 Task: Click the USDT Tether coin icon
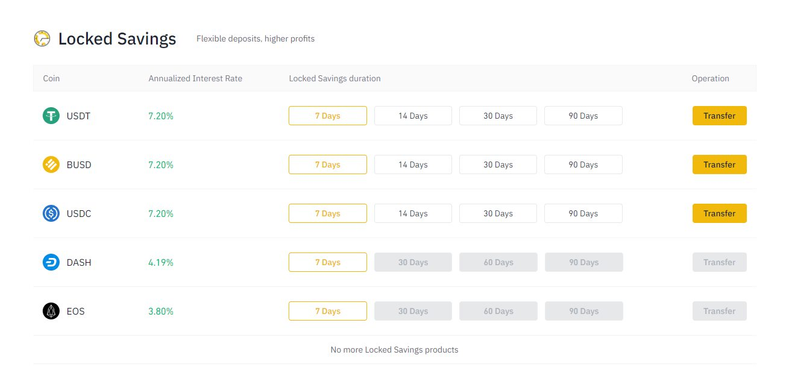click(x=51, y=116)
